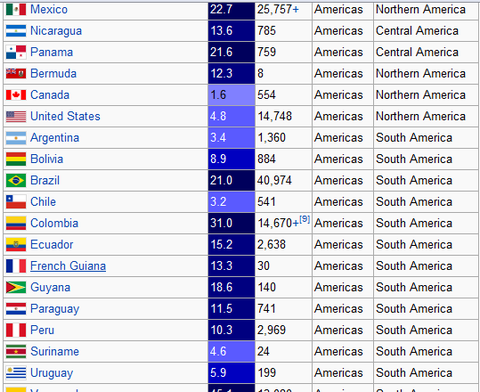The width and height of the screenshot is (480, 392).
Task: Click the Guyana flag icon
Action: click(16, 287)
